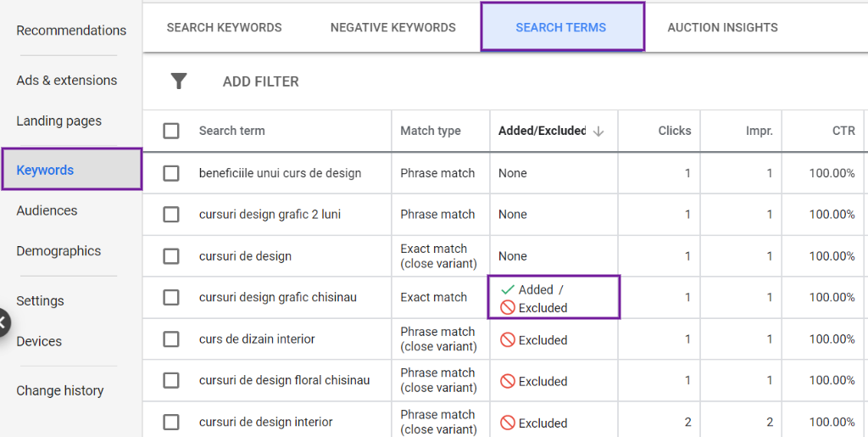
Task: Click Exact match in cursuri design grafic chisinau row
Action: tap(433, 298)
